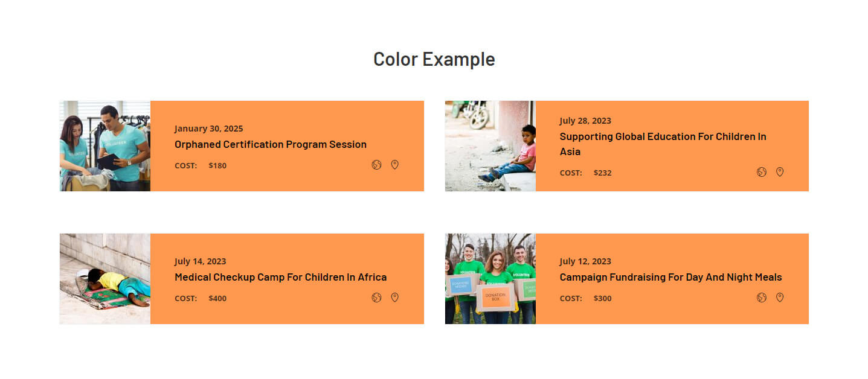Click location pin on Campaign Fundraising event
The width and height of the screenshot is (868, 379).
780,298
